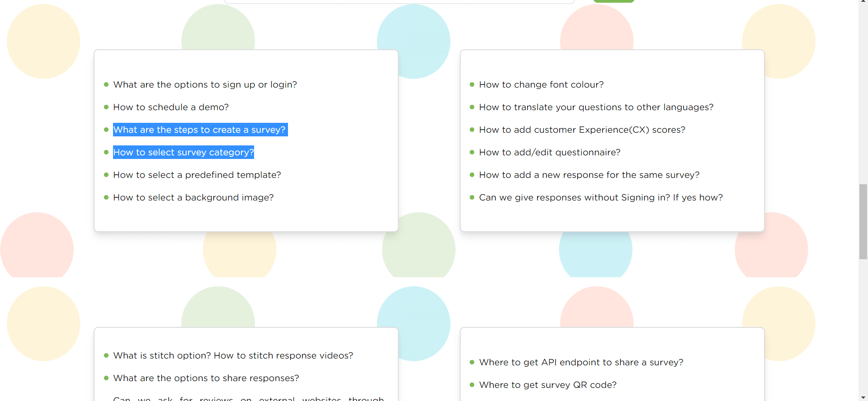Open 'Where to get API endpoint to share a survey?'

[581, 362]
